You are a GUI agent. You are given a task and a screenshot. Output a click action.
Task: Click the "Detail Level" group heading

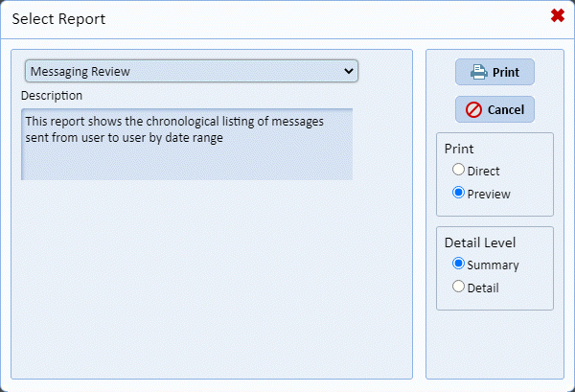coord(481,242)
